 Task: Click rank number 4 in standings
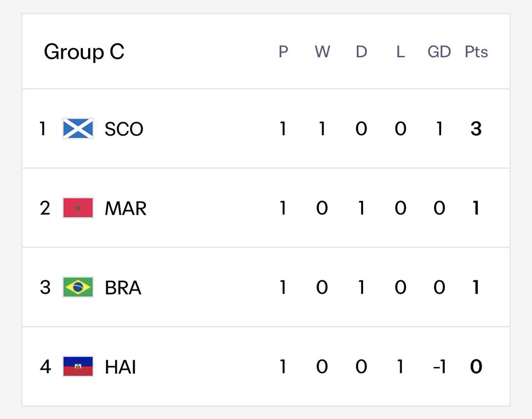click(x=45, y=367)
